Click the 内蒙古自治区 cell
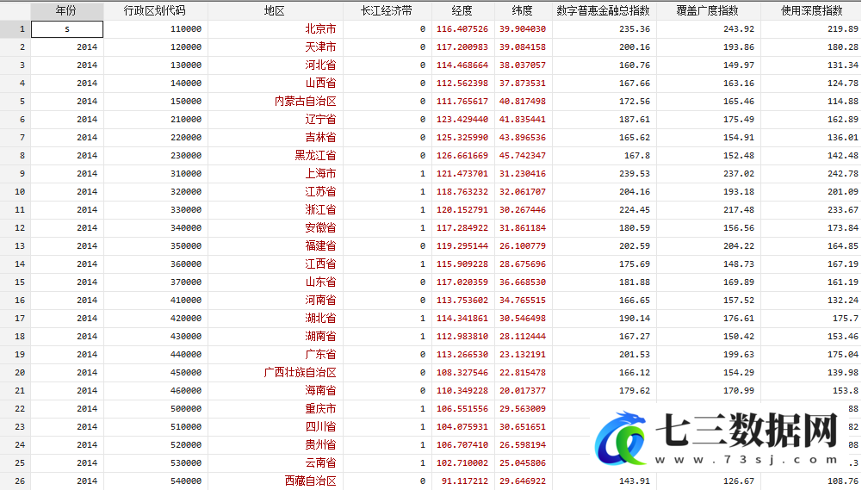The height and width of the screenshot is (490, 868). click(x=276, y=102)
